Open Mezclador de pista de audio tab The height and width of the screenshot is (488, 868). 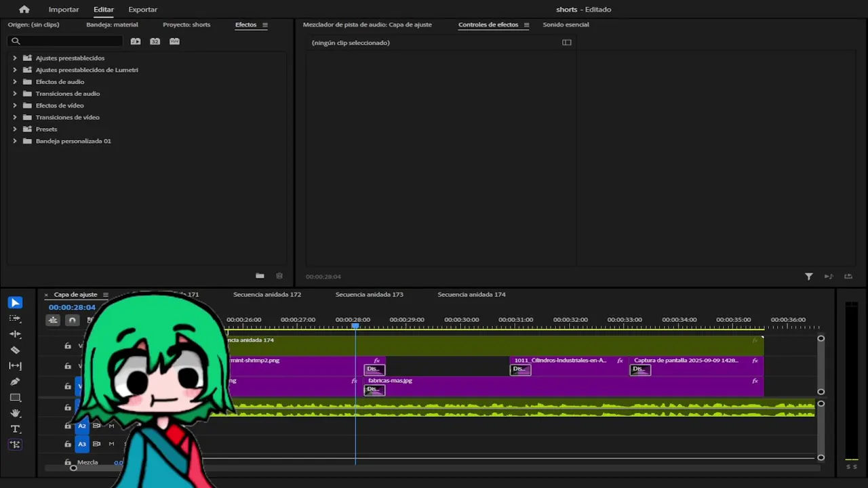367,24
